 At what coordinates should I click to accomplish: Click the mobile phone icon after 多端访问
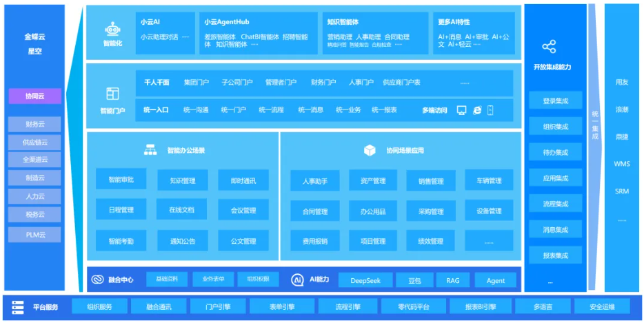(x=490, y=110)
